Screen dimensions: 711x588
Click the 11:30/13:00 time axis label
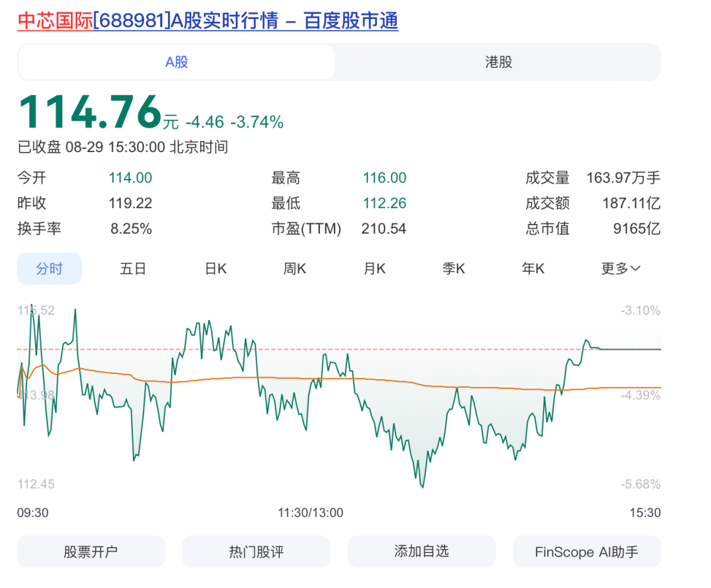(310, 513)
